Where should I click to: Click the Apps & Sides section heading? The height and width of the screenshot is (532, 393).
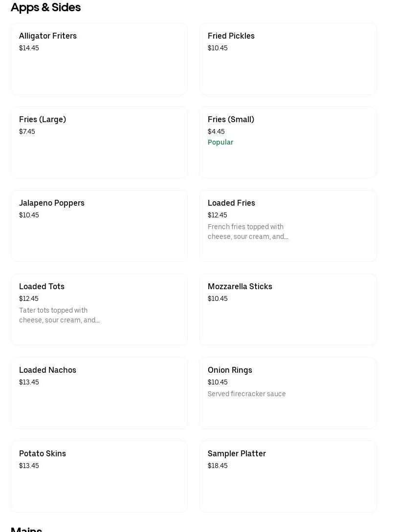tap(45, 7)
